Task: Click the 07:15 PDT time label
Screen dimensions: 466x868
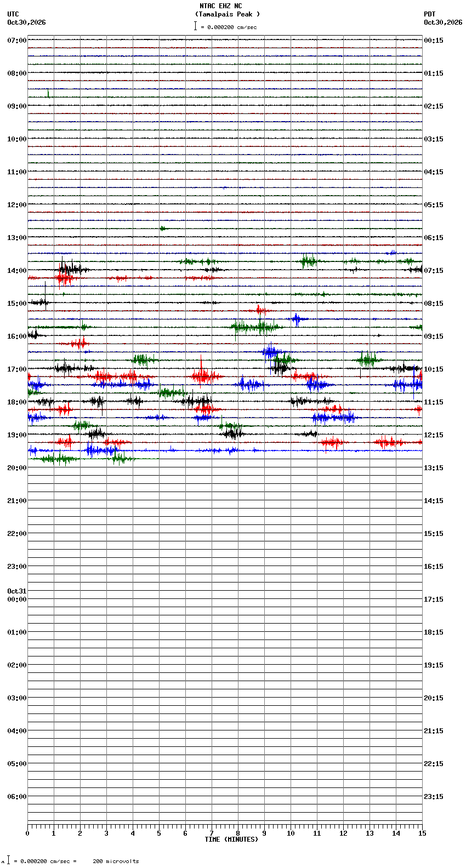Action: (434, 271)
